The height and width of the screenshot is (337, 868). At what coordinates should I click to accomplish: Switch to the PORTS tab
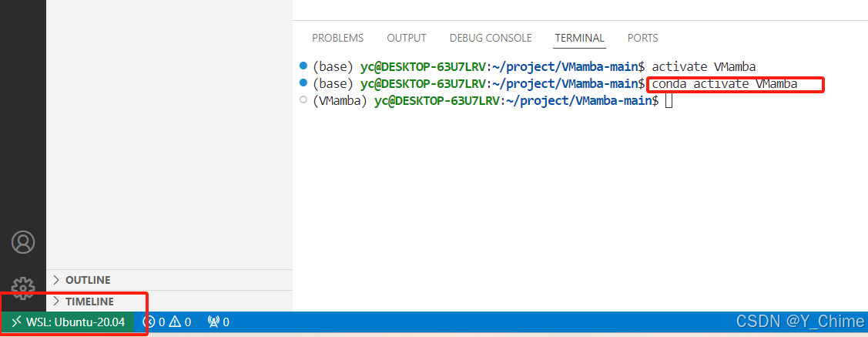(642, 39)
